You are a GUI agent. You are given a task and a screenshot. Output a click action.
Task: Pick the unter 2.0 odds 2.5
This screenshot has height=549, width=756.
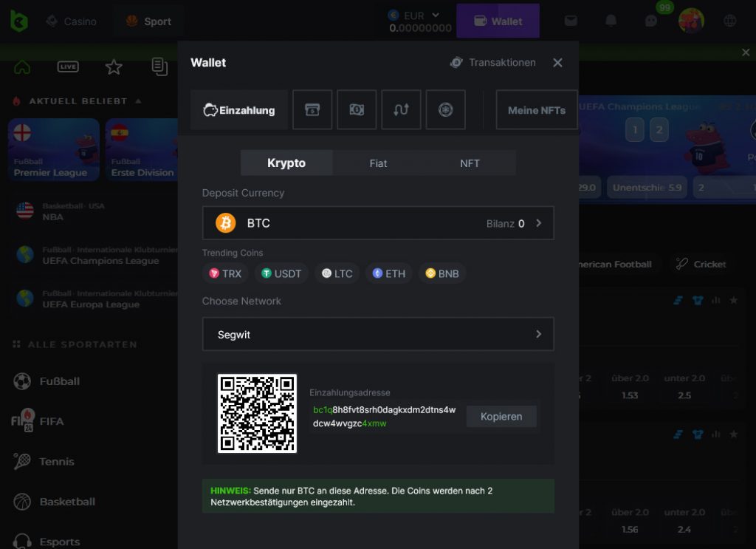684,387
